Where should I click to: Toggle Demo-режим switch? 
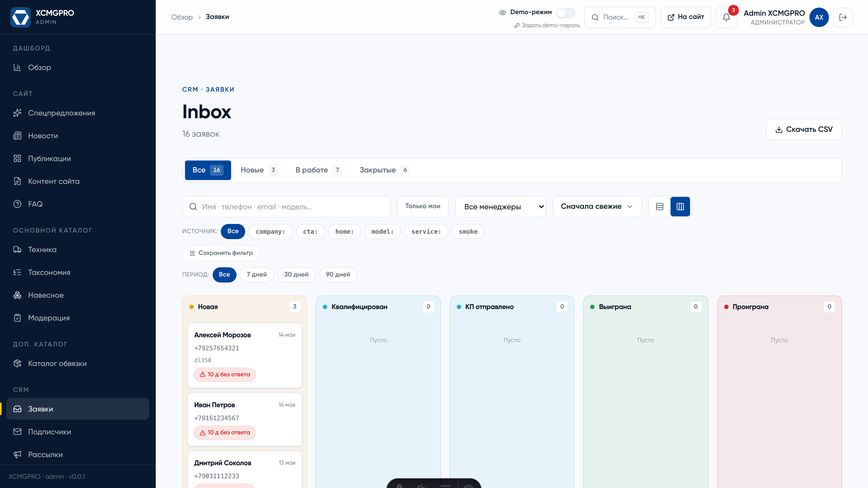click(565, 13)
